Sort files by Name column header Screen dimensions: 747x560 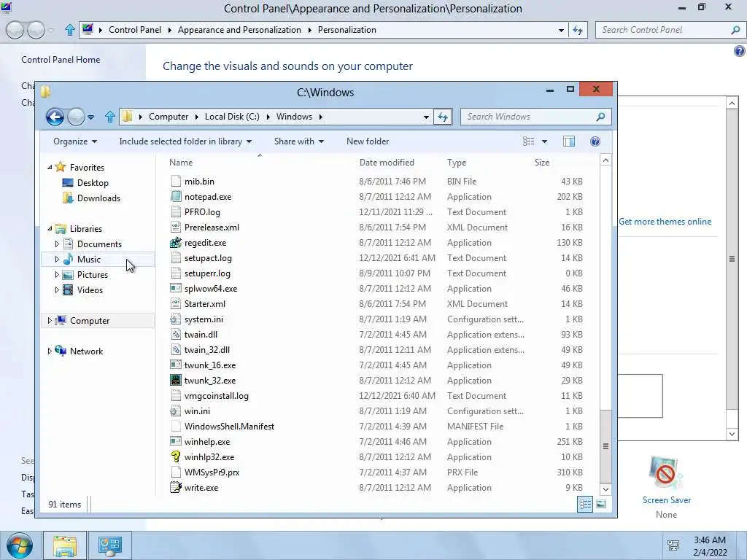pyautogui.click(x=181, y=163)
